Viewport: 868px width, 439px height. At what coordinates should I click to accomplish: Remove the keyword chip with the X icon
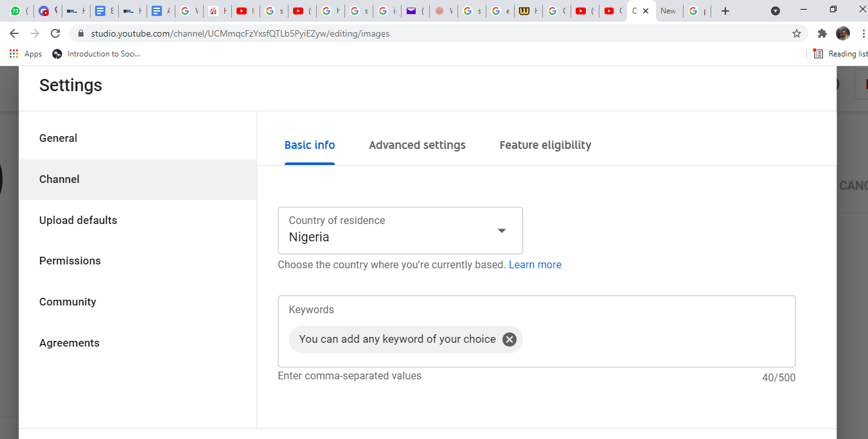coord(509,340)
